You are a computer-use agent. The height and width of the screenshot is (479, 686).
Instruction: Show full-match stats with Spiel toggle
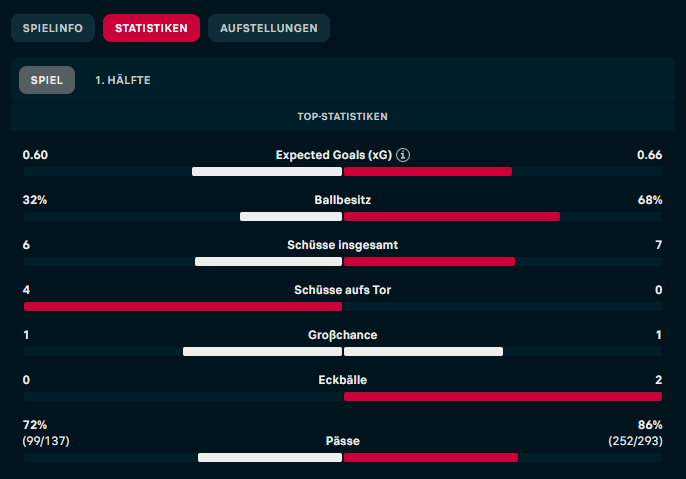[47, 80]
